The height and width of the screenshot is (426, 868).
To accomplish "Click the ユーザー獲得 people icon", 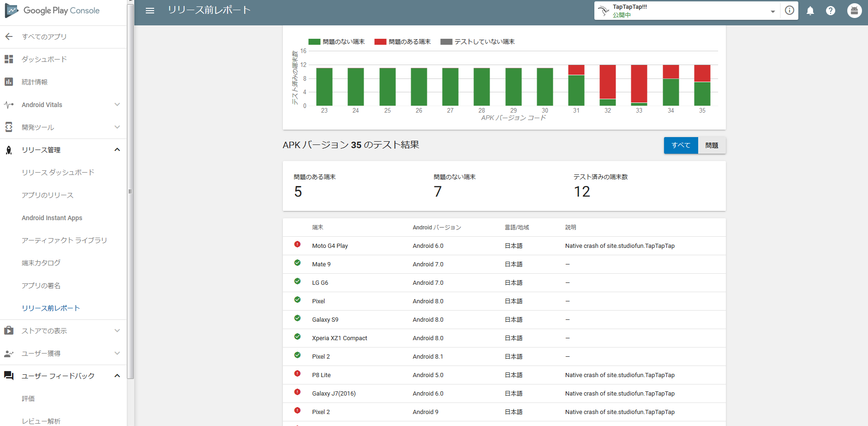I will click(9, 354).
